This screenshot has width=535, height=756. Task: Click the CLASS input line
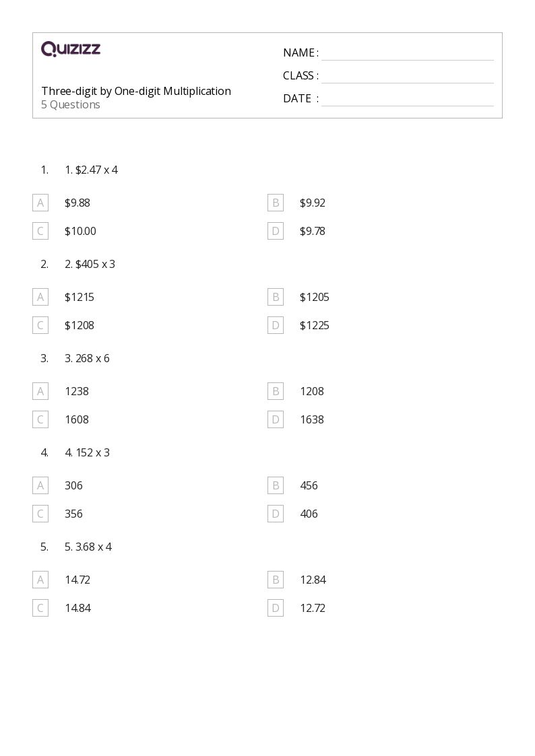point(408,77)
